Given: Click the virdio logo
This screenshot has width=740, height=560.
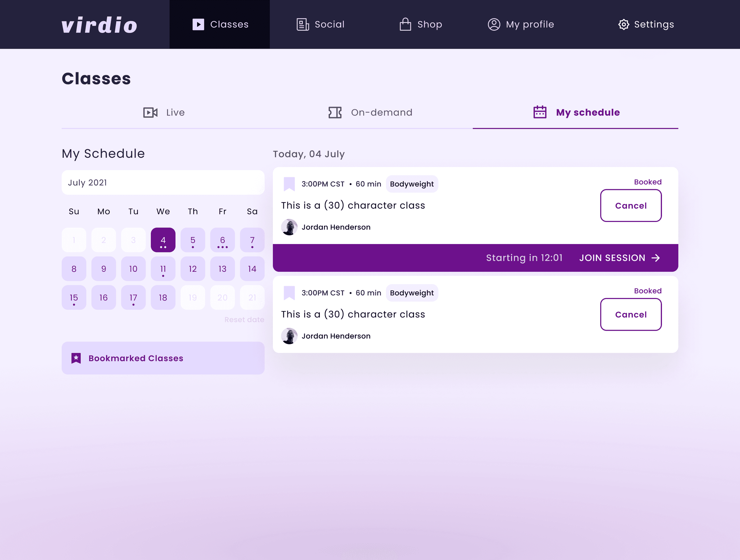Looking at the screenshot, I should pyautogui.click(x=99, y=24).
